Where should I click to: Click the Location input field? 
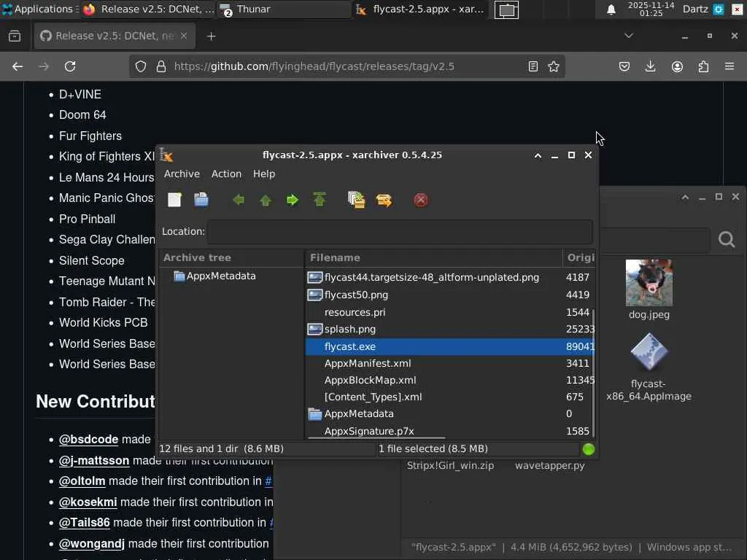[x=400, y=231]
